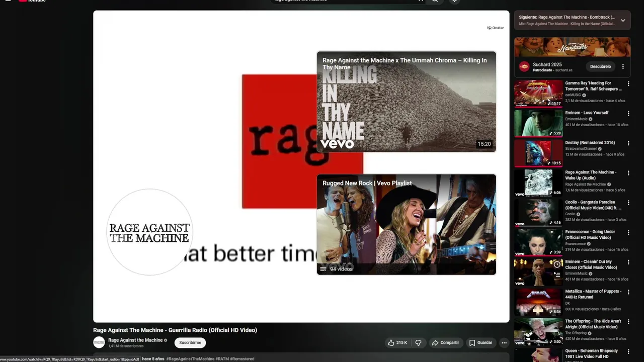Click the #RATM hashtag
This screenshot has height=362, width=644.
tap(222, 359)
